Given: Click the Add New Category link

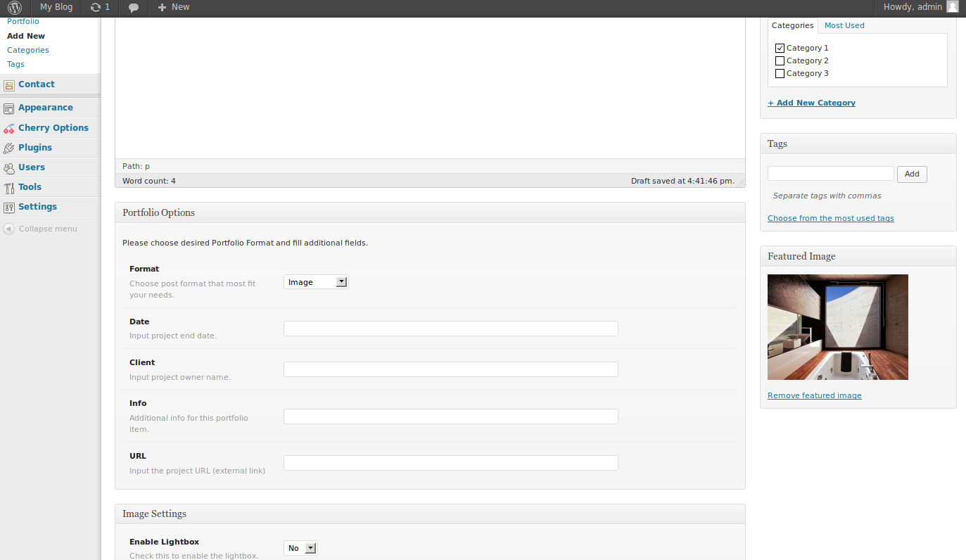Looking at the screenshot, I should (x=811, y=103).
